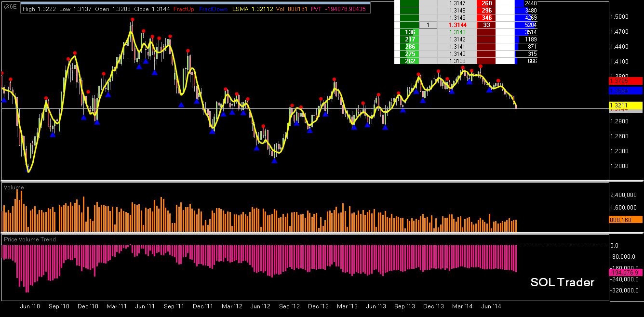Viewport: 644px width, 317px height.
Task: Click the volume profile value 5204
Action: coord(530,25)
